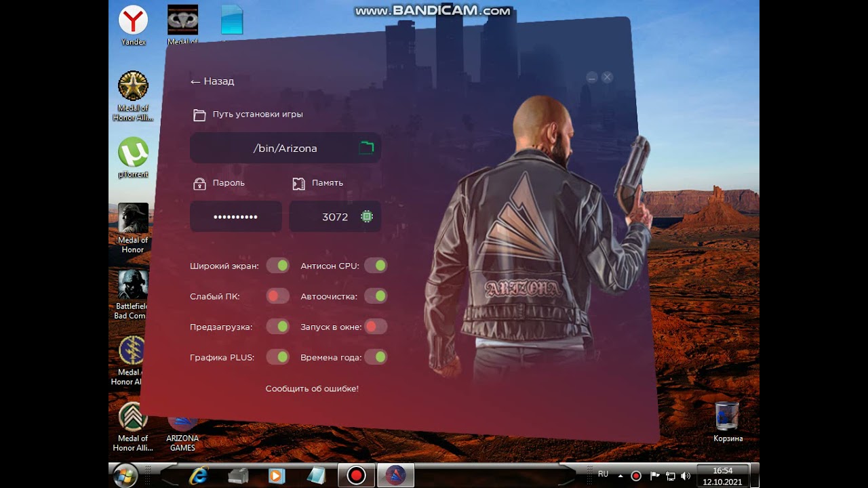Image resolution: width=868 pixels, height=488 pixels.
Task: Click the Bandicam record taskbar button
Action: (356, 476)
